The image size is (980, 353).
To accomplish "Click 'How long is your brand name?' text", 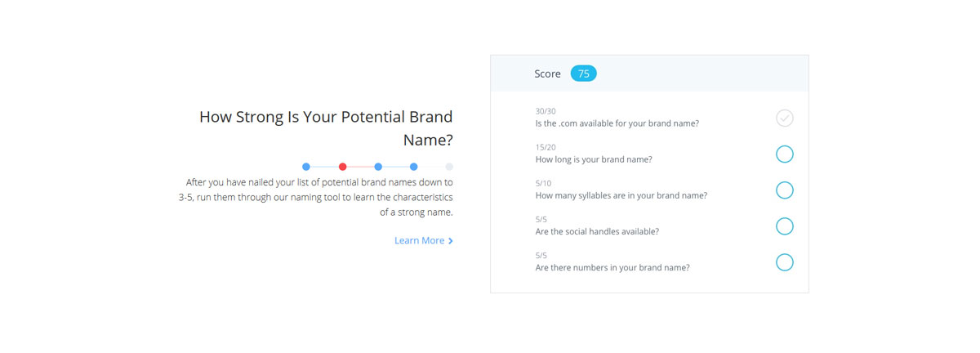I will coord(594,159).
